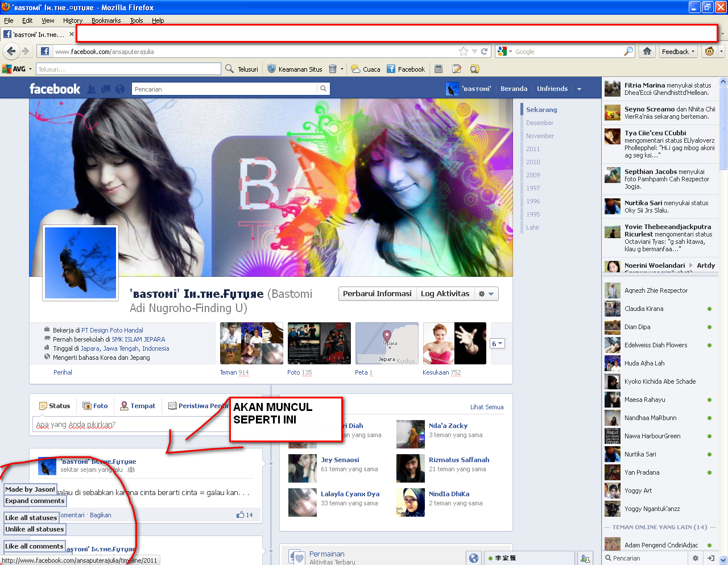Viewport: 728px width, 565px height.
Task: Open chat sidebar settings gear icon
Action: pyautogui.click(x=695, y=558)
